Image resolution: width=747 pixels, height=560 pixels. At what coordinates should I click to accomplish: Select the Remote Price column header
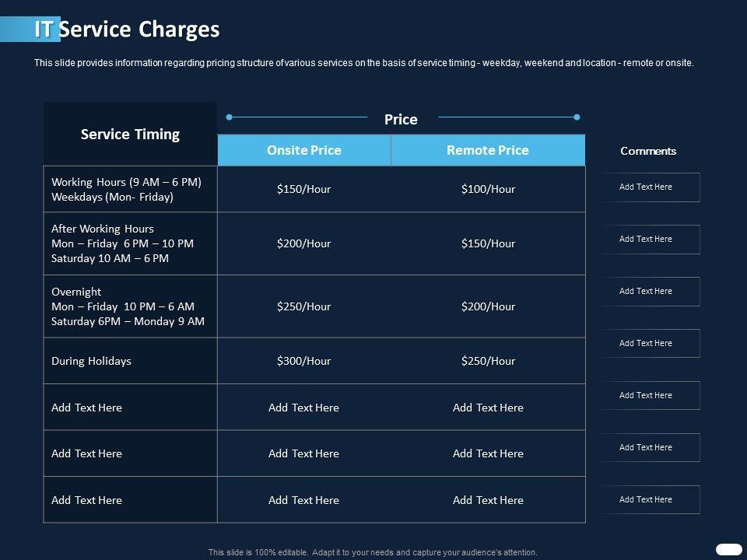coord(487,150)
